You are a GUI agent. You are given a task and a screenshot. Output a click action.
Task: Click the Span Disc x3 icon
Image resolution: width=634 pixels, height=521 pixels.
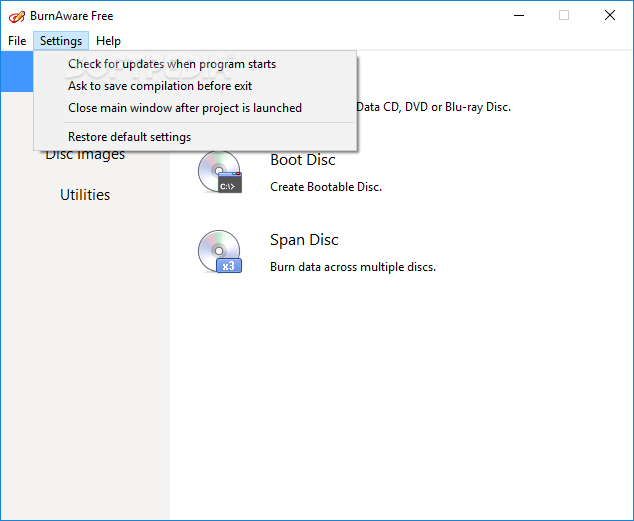[x=220, y=252]
